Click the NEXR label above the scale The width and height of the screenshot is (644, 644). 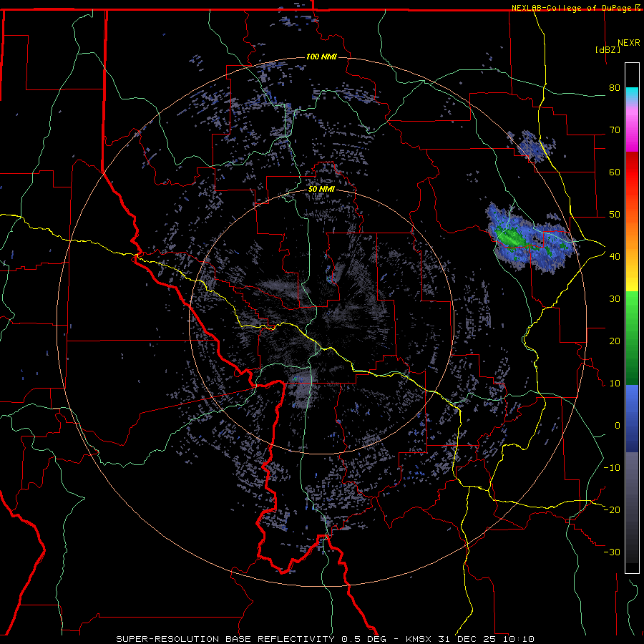click(x=629, y=43)
